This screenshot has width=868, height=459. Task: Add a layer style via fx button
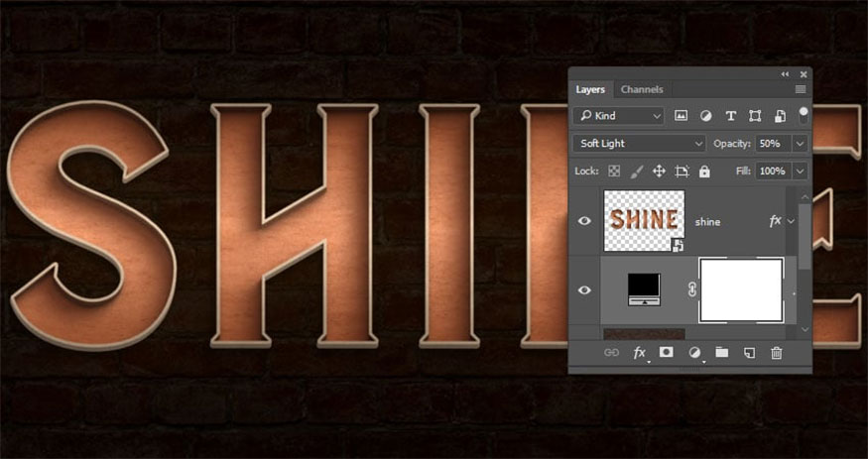point(640,353)
